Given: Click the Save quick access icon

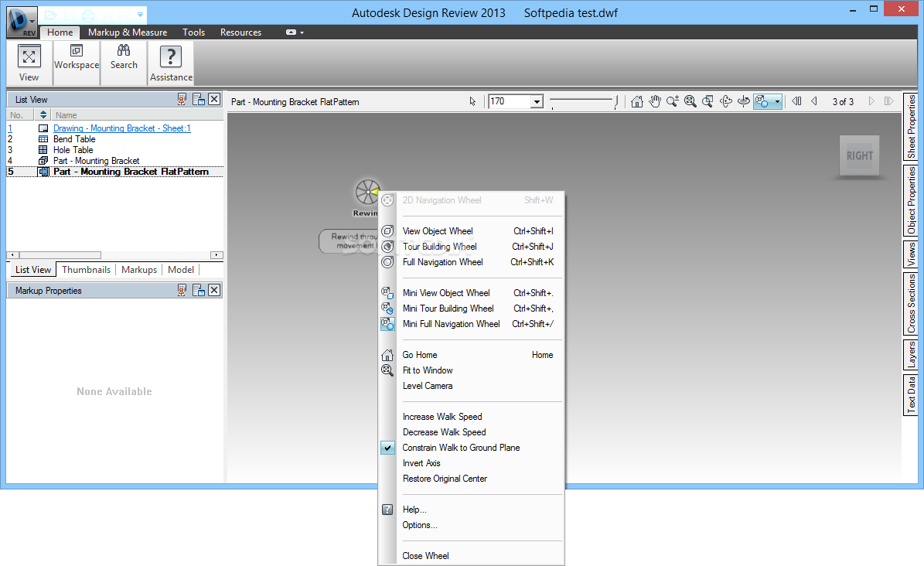Looking at the screenshot, I should [x=70, y=15].
